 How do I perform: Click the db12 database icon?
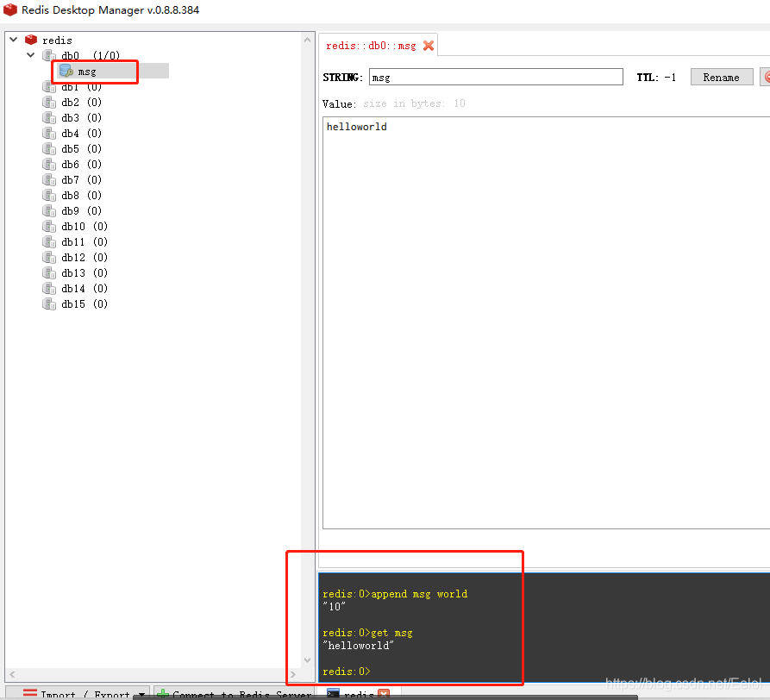(x=49, y=257)
